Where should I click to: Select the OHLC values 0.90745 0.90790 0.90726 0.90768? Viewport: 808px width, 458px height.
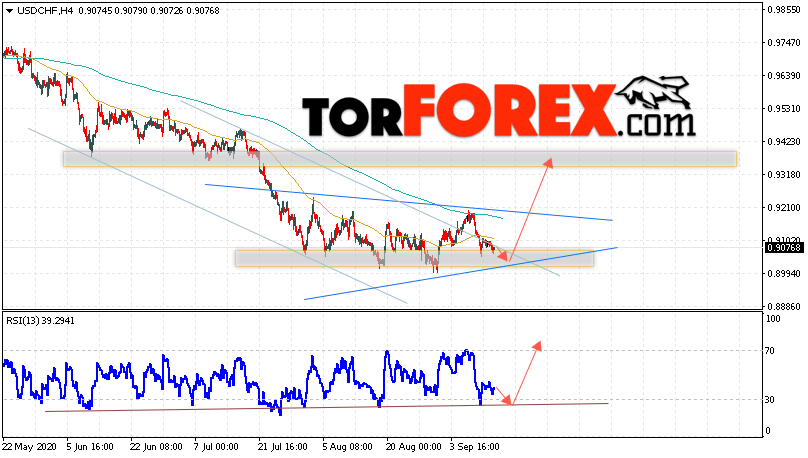(x=149, y=11)
